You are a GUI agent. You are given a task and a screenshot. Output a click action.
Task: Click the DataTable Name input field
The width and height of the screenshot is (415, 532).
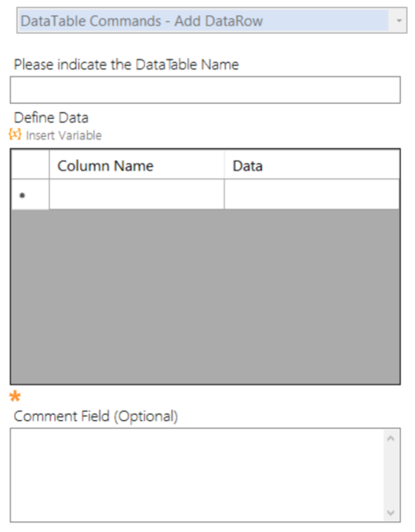click(205, 90)
